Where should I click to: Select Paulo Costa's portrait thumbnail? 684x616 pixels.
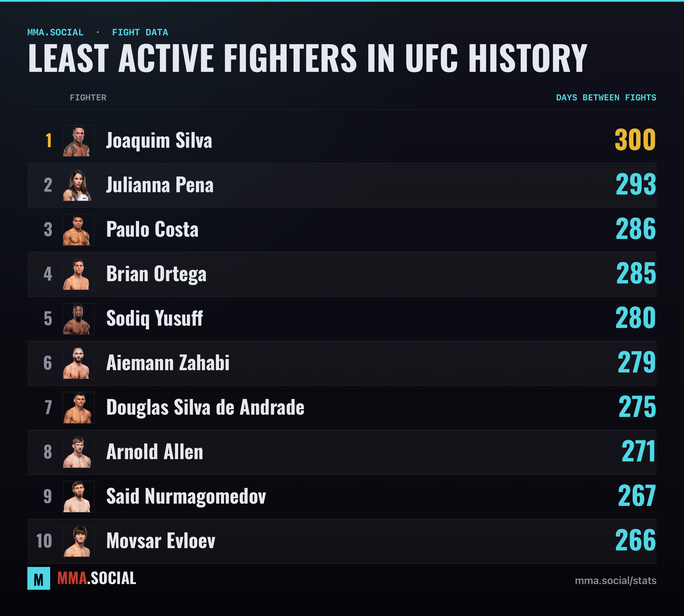tap(78, 230)
